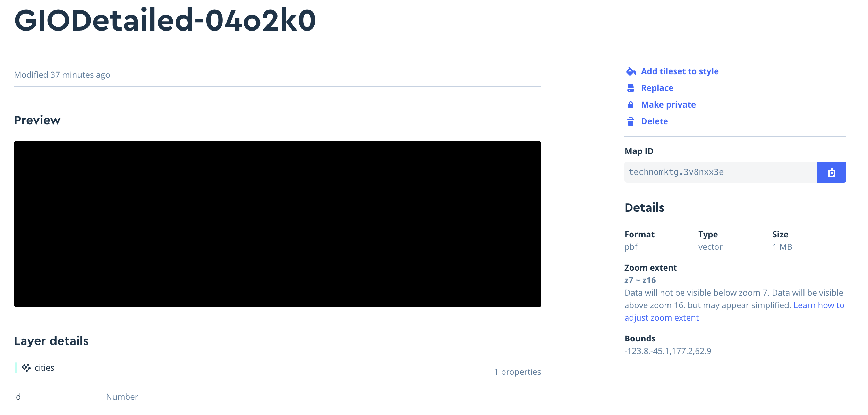Click the style bucket icon beside Add tileset to style
This screenshot has width=868, height=415.
[x=631, y=71]
